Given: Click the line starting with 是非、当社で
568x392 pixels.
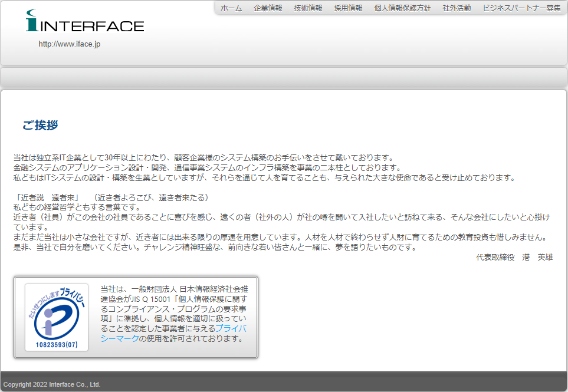Looking at the screenshot, I should coord(214,248).
